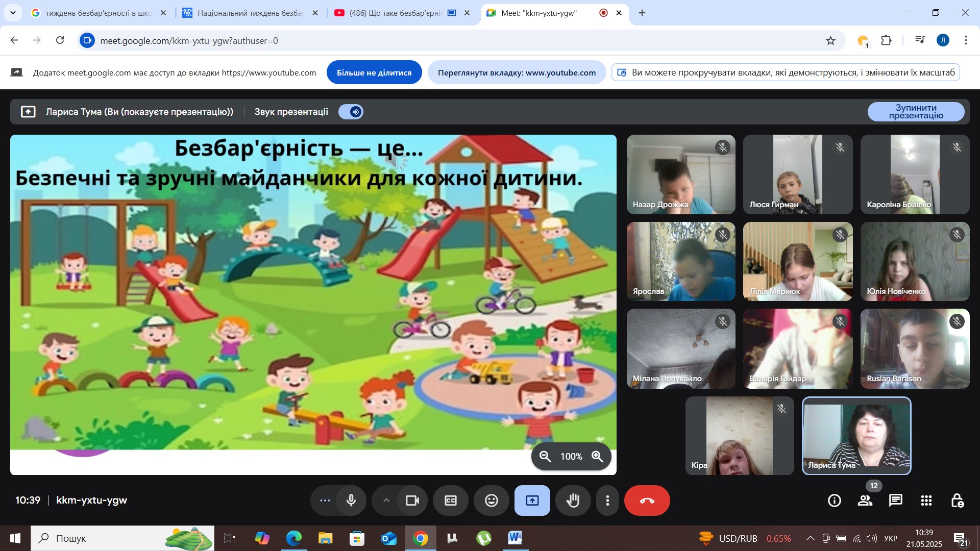Screen dimensions: 980x551
Task: Toggle the presentation audio switch
Action: [x=351, y=112]
